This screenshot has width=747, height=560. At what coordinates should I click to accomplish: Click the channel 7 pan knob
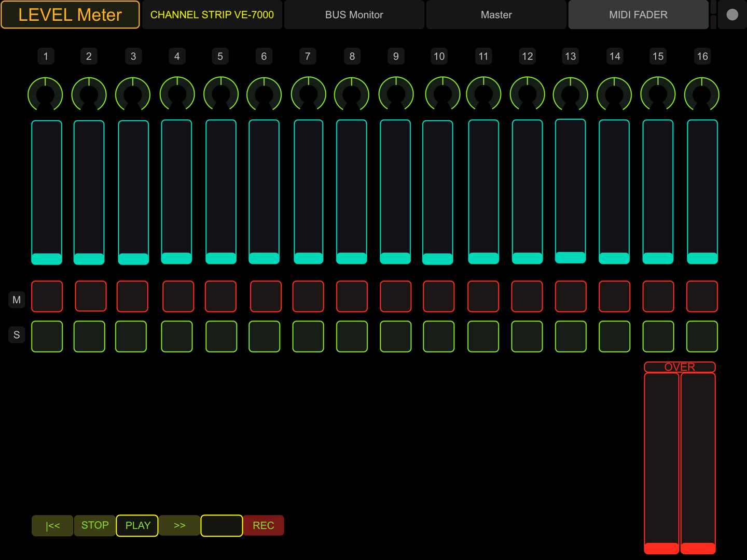point(309,94)
